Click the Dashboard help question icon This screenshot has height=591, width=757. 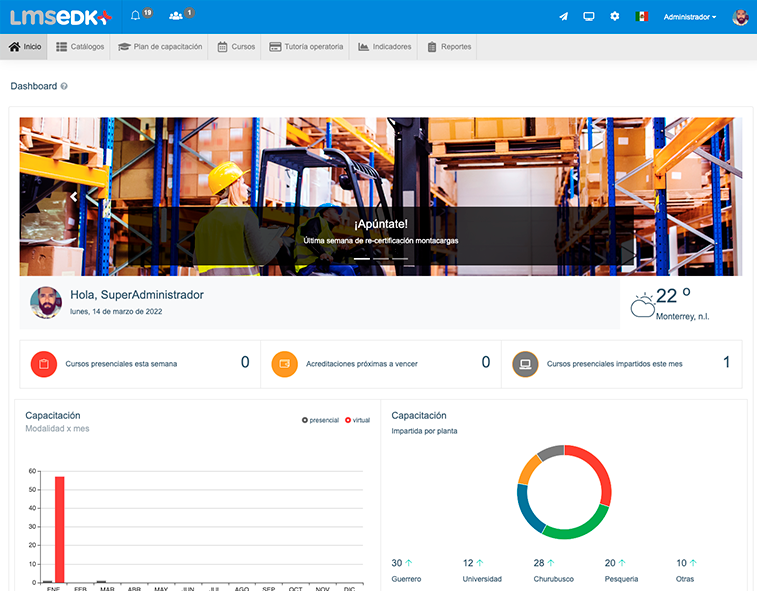point(64,87)
